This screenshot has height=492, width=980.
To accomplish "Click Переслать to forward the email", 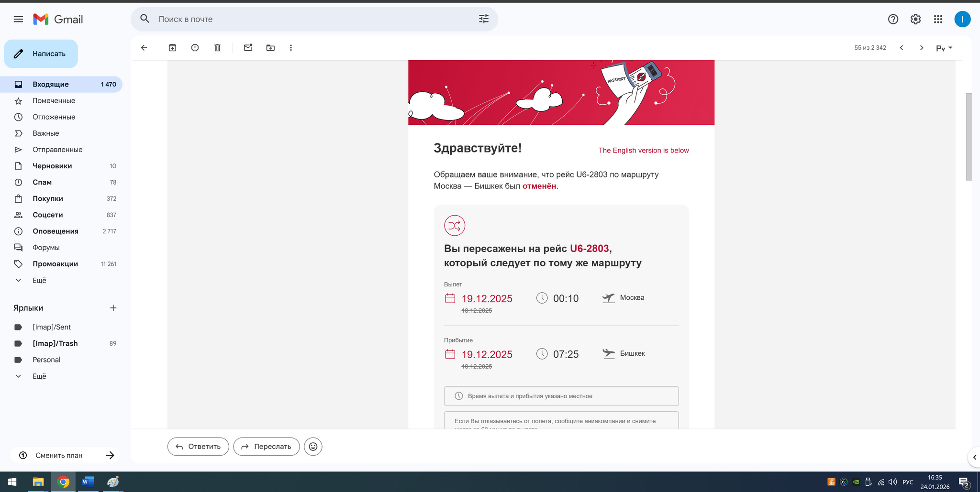I will click(x=266, y=446).
